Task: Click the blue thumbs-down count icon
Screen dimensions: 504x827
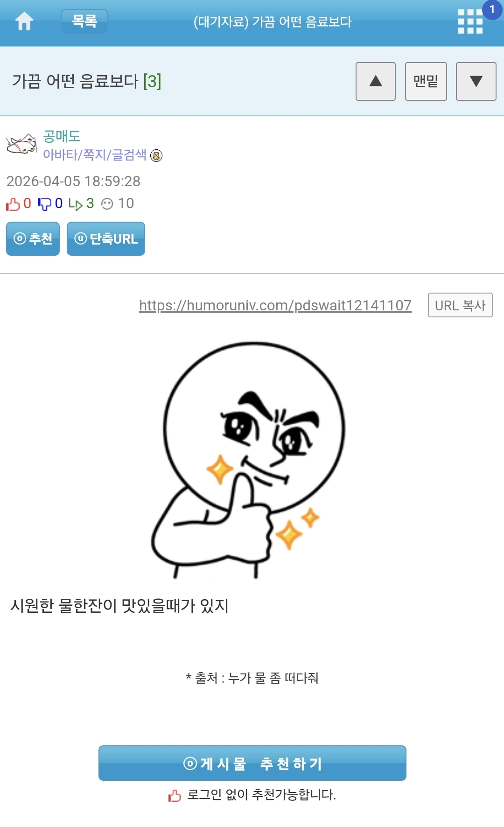Action: click(x=44, y=204)
